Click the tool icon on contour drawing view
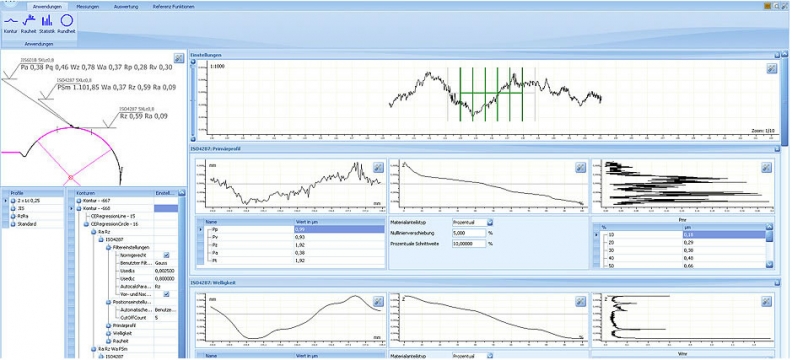792x360 pixels. pos(178,58)
